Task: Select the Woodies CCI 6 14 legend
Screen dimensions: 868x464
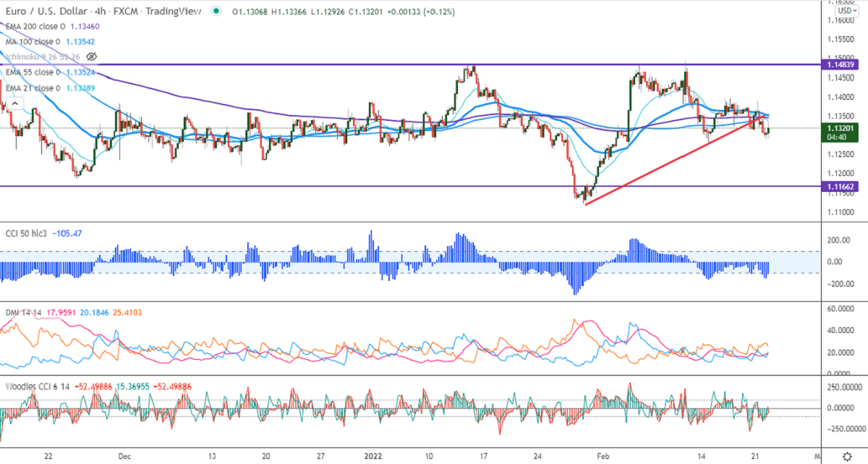Action: coord(38,387)
